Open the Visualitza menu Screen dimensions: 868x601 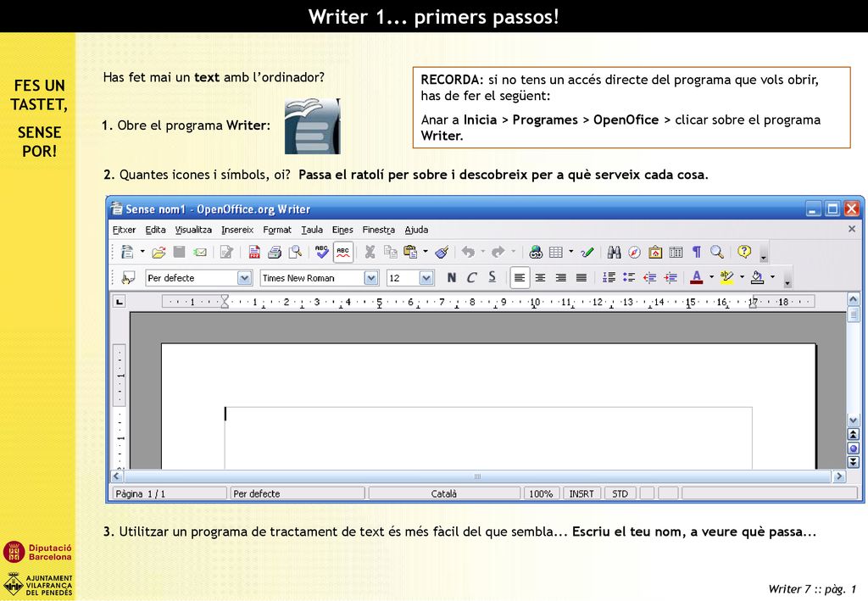(193, 230)
